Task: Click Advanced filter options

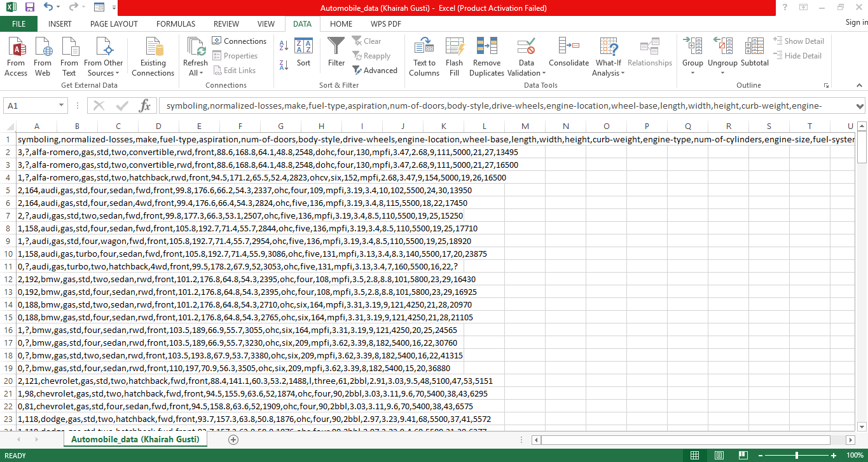Action: [x=375, y=71]
